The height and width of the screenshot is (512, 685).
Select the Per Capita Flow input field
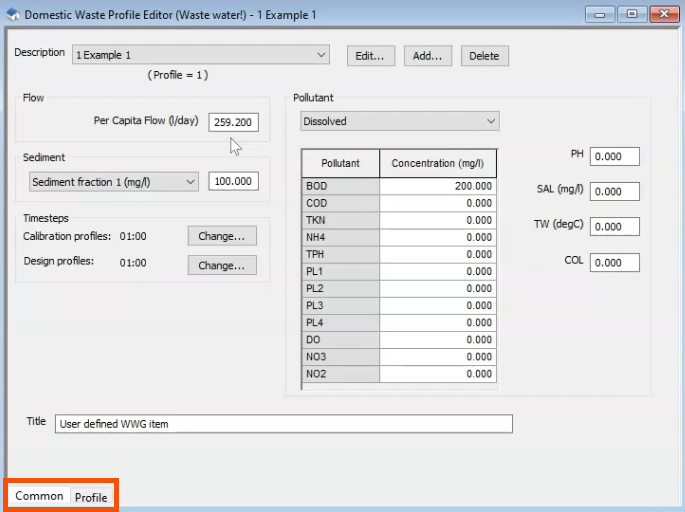(233, 122)
